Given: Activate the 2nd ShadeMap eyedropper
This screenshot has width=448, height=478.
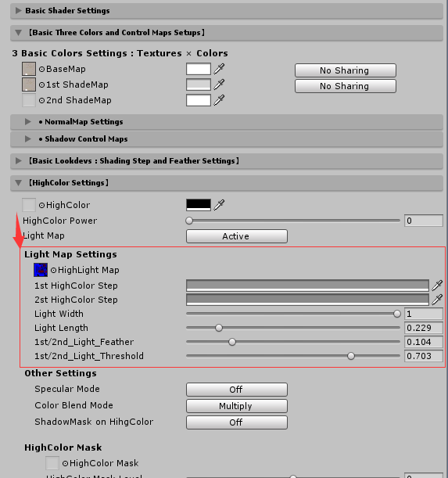Looking at the screenshot, I should pyautogui.click(x=219, y=100).
